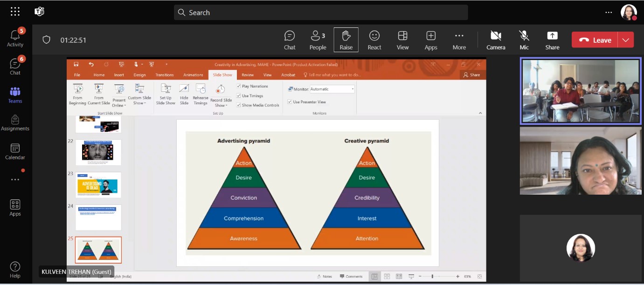Expand the Leave options dropdown arrow

[626, 40]
